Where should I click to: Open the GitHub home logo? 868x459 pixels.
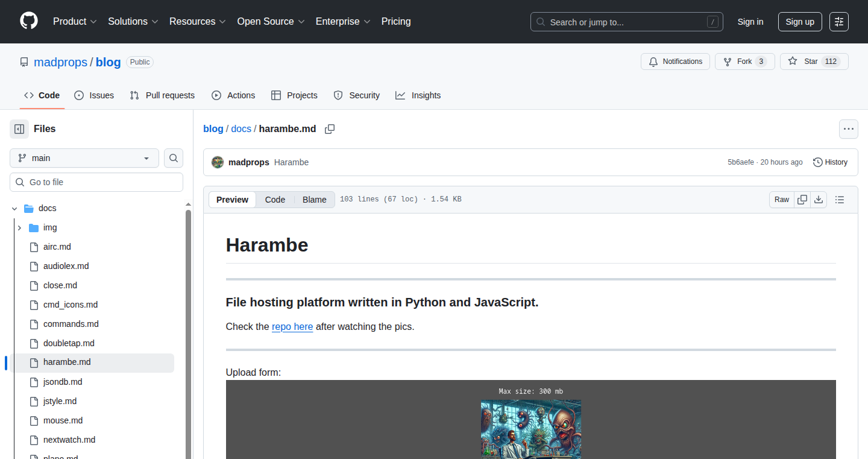(x=29, y=21)
